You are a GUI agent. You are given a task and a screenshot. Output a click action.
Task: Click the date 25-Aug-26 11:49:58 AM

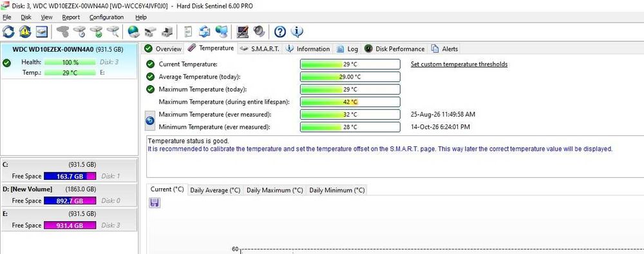[x=443, y=115]
